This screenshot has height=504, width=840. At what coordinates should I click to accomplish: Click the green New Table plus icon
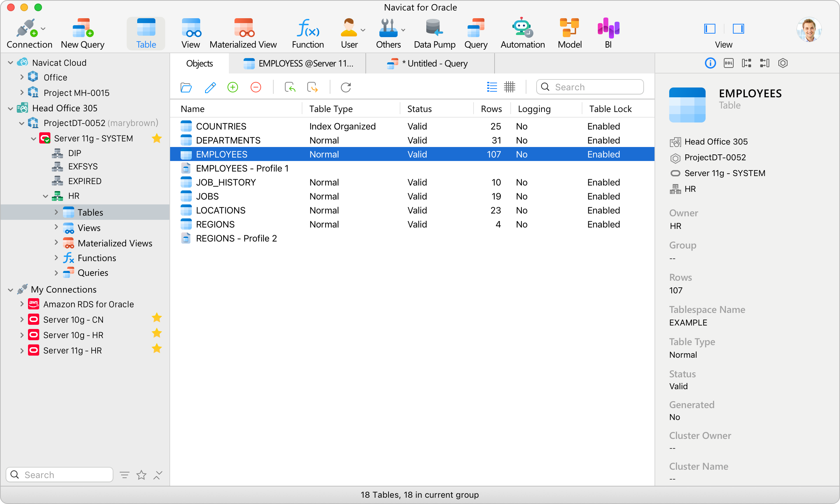[x=233, y=87]
